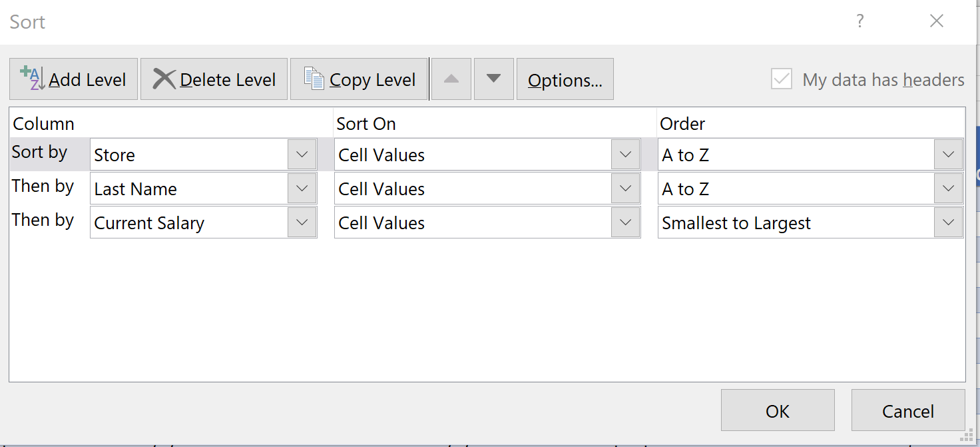Move the selected level up with the arrow
The width and height of the screenshot is (980, 447).
[x=451, y=79]
